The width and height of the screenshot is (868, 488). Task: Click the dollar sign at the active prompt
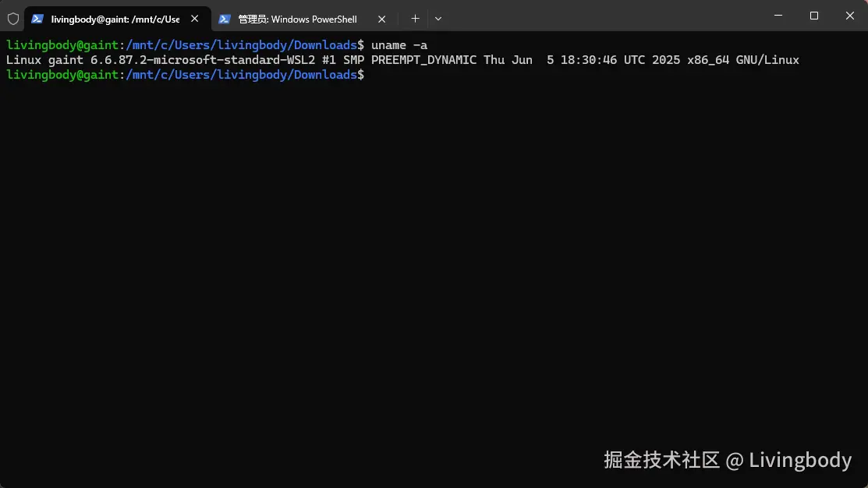click(361, 74)
